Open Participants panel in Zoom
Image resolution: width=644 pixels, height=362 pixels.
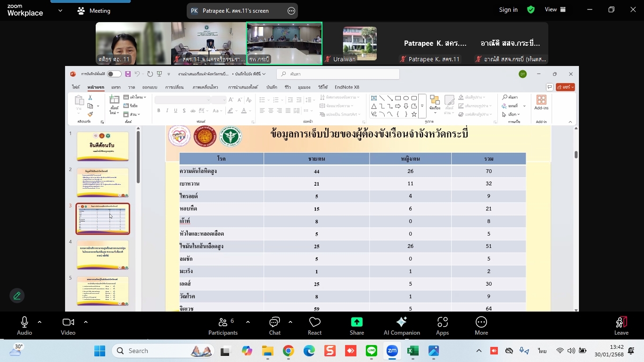point(223,326)
